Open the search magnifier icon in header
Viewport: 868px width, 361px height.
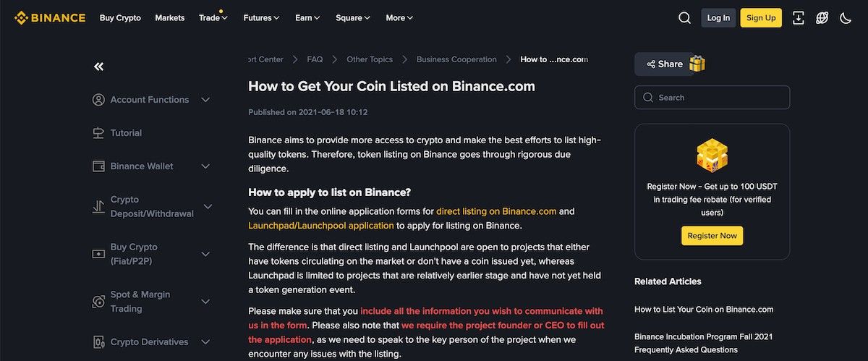tap(684, 18)
